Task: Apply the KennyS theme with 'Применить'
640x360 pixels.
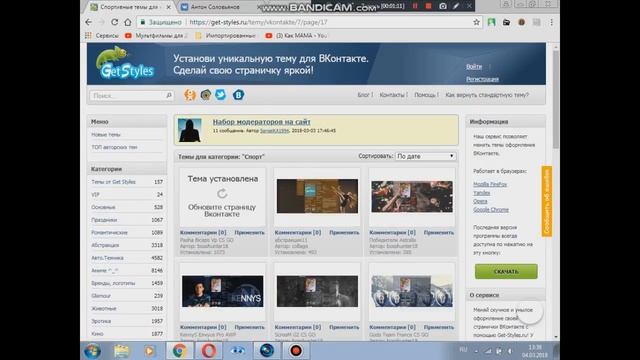Action: [249, 327]
